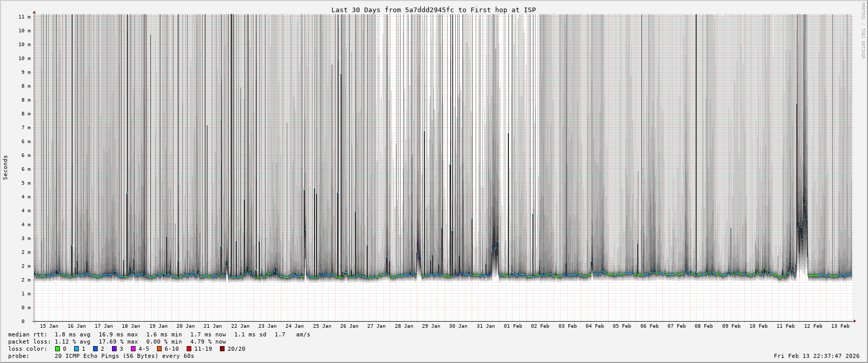Click the '11 m' y-axis value
This screenshot has width=868, height=363.
25,17
